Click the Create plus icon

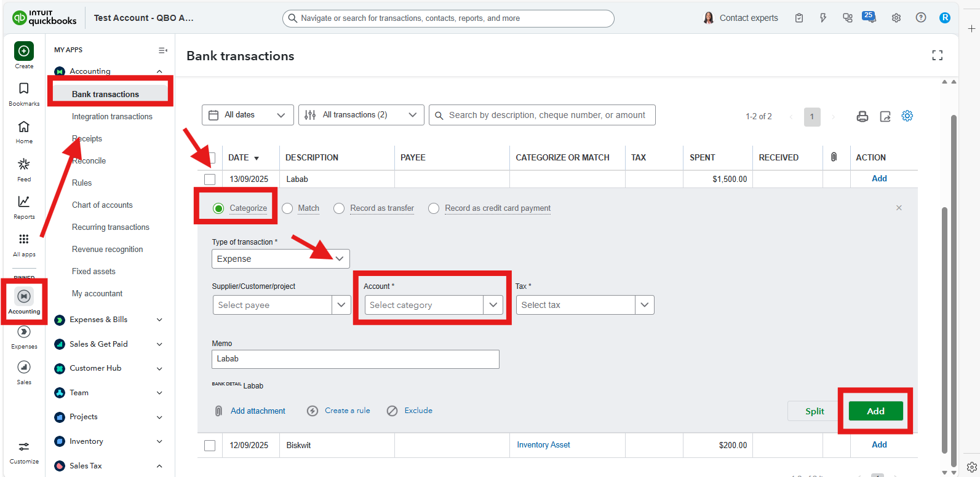tap(24, 51)
